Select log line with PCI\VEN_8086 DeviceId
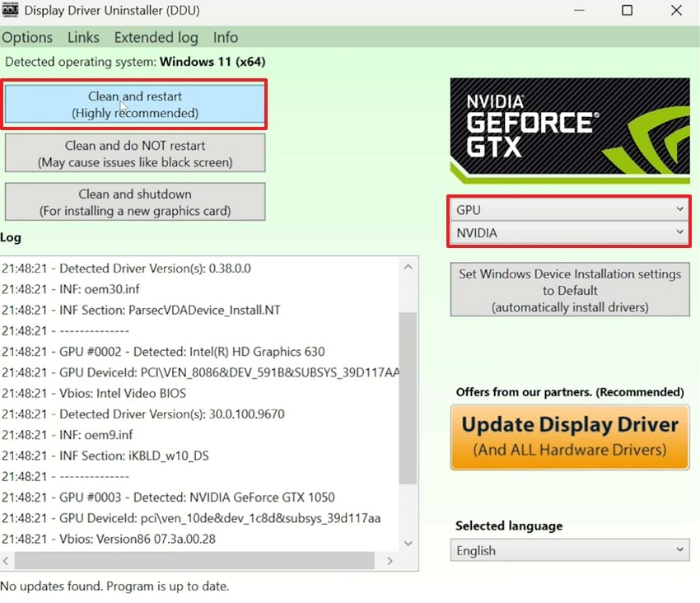The width and height of the screenshot is (700, 603). [200, 372]
